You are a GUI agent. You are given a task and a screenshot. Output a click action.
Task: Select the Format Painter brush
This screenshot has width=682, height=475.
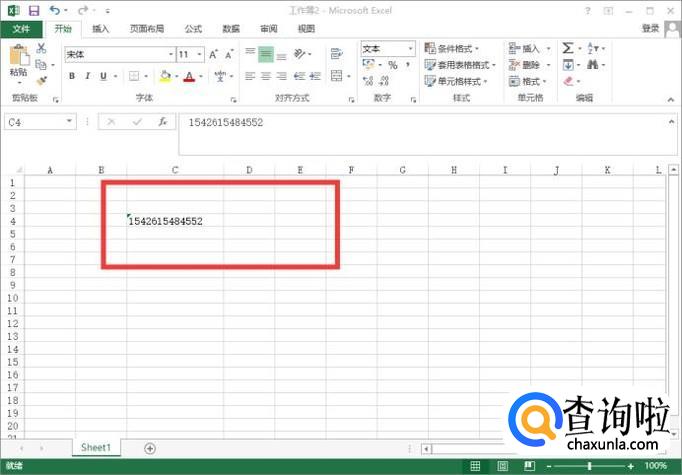[x=41, y=81]
